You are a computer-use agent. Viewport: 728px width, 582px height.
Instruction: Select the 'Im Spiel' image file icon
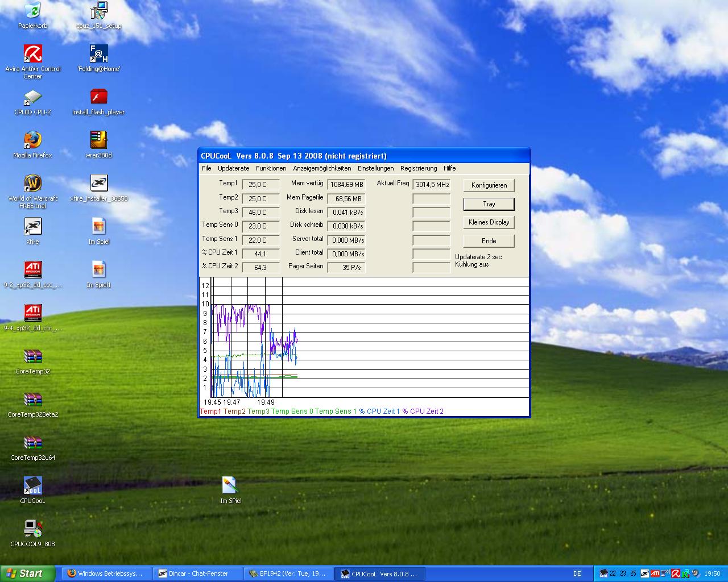[98, 231]
